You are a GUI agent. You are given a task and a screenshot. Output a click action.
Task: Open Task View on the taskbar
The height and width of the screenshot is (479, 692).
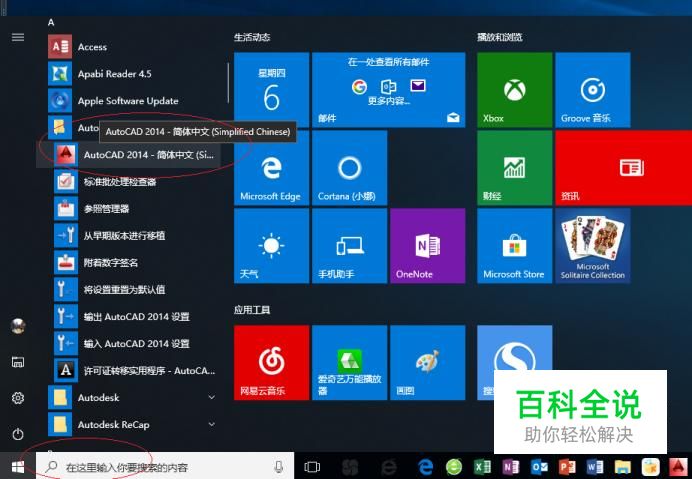click(312, 467)
